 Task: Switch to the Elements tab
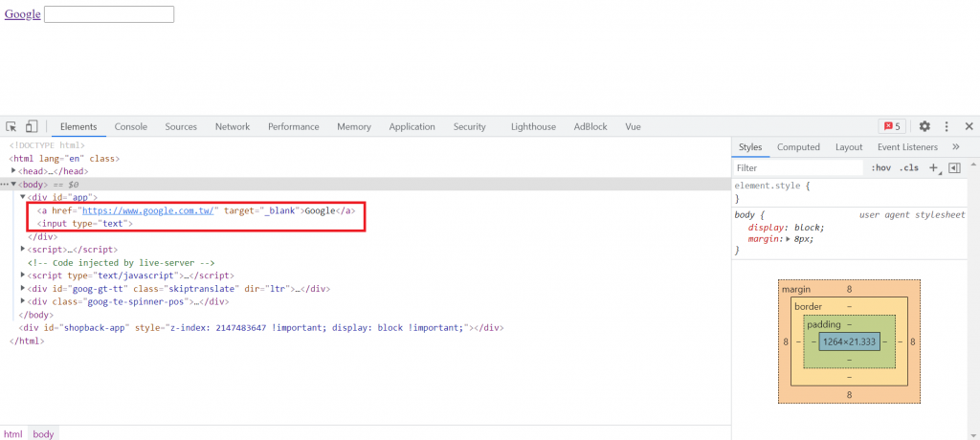coord(78,126)
